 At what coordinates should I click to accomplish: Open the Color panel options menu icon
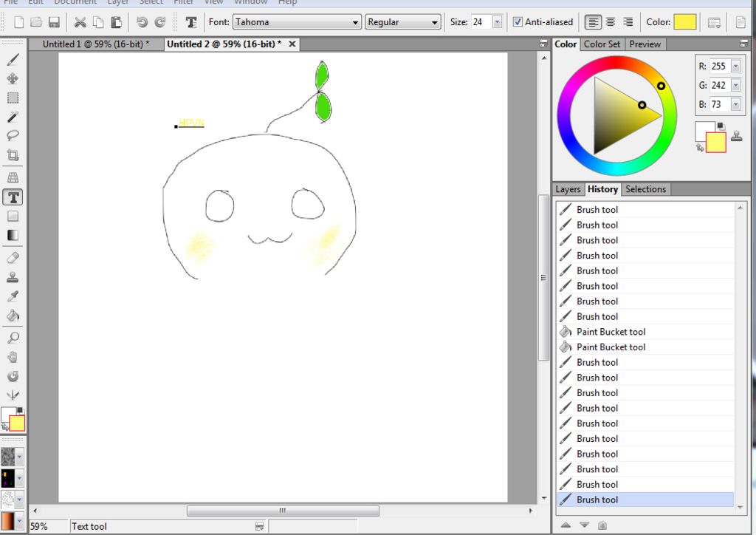tap(744, 44)
